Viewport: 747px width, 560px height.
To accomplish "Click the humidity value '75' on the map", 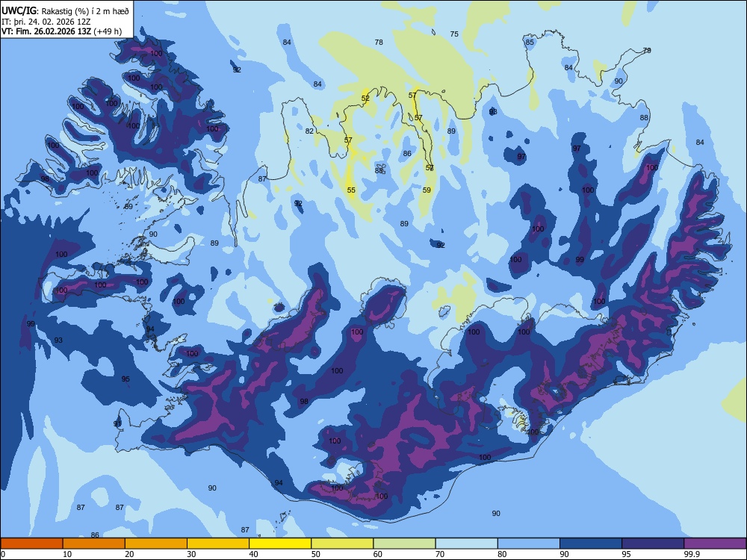I will [x=454, y=34].
